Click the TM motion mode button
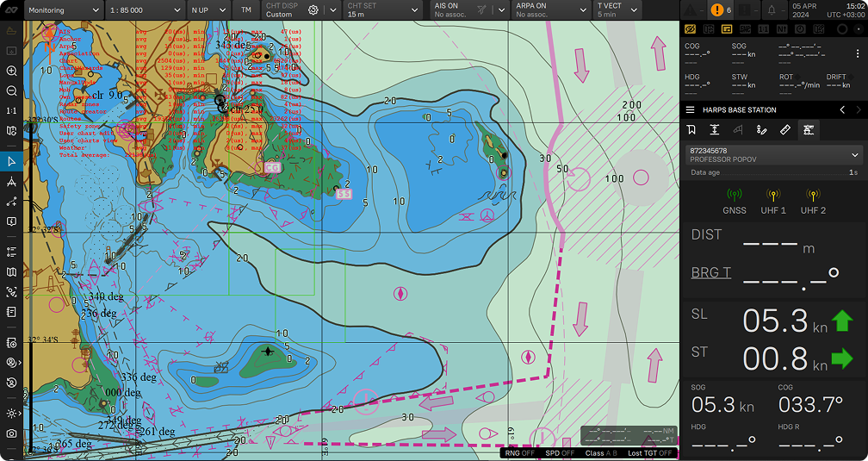 (246, 10)
